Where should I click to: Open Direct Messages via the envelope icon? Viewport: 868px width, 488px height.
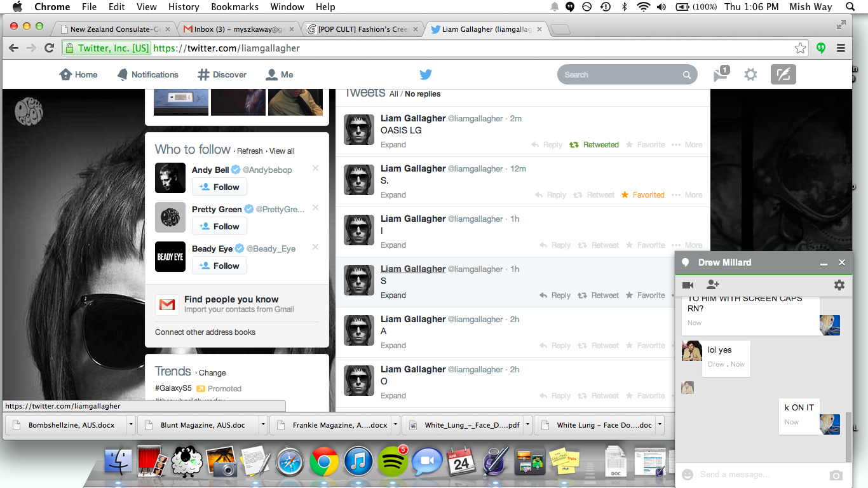point(719,74)
